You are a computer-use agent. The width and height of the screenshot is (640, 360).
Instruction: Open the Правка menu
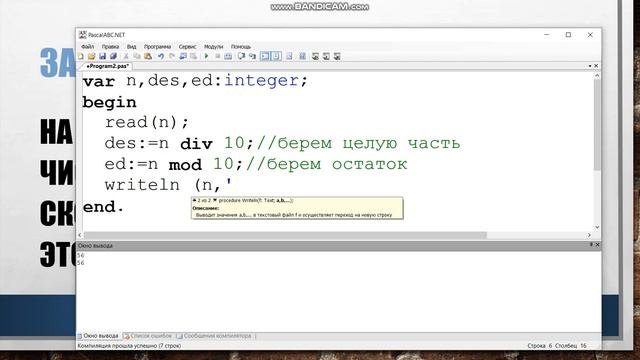coord(110,47)
